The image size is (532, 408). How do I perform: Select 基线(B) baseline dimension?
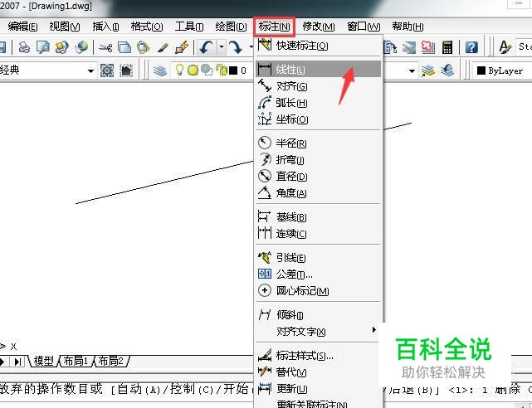[319, 217]
